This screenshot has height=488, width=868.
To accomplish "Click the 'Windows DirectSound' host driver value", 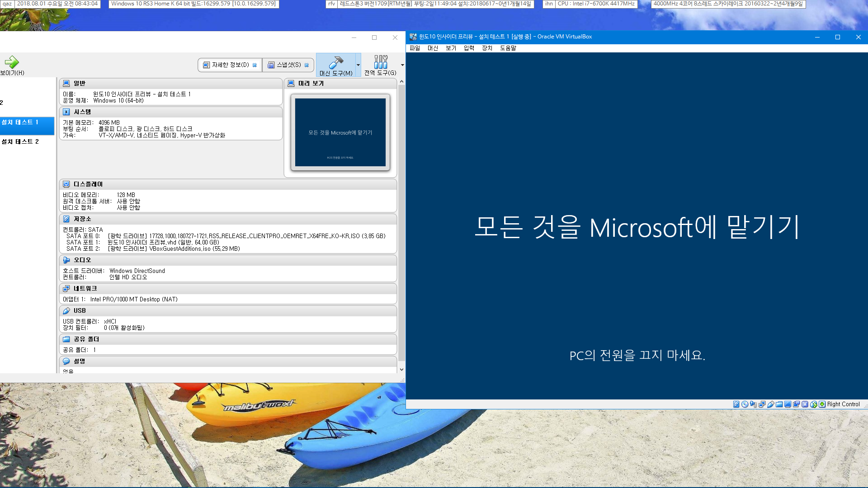I will pos(137,271).
